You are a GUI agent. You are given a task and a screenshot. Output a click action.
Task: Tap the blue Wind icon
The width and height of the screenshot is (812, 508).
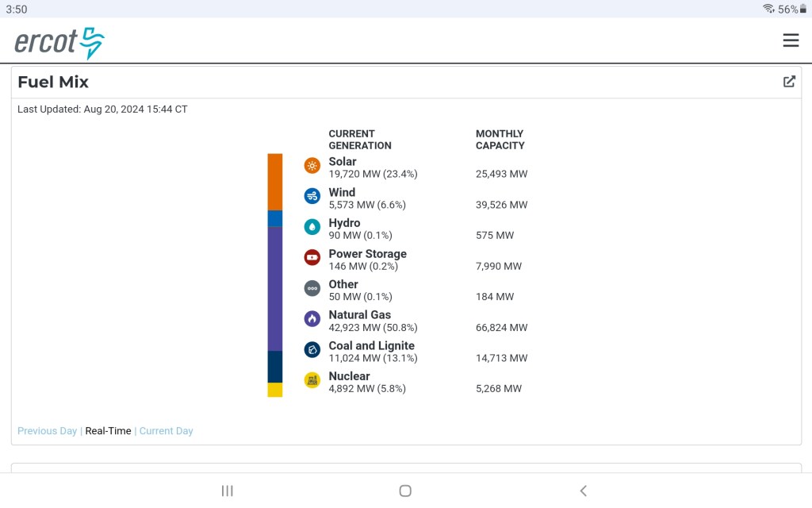[312, 196]
